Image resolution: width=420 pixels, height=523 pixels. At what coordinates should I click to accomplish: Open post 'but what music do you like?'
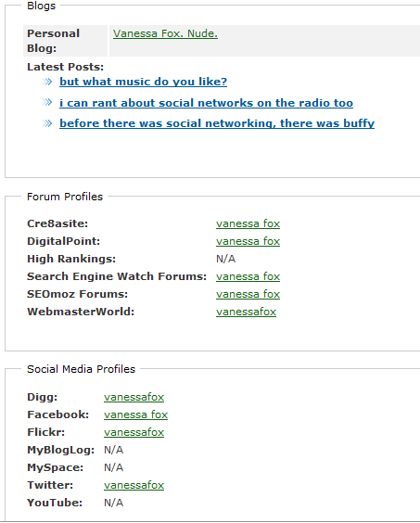[143, 82]
